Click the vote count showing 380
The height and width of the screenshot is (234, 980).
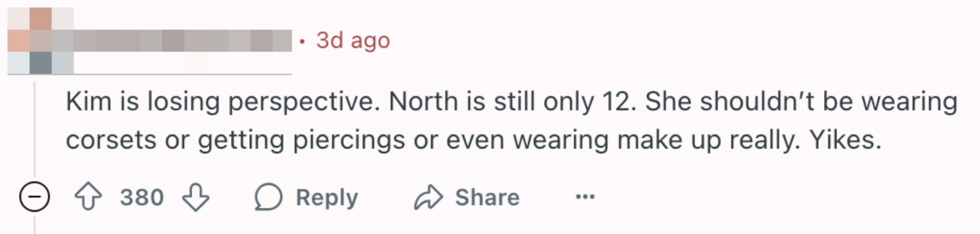(x=143, y=197)
